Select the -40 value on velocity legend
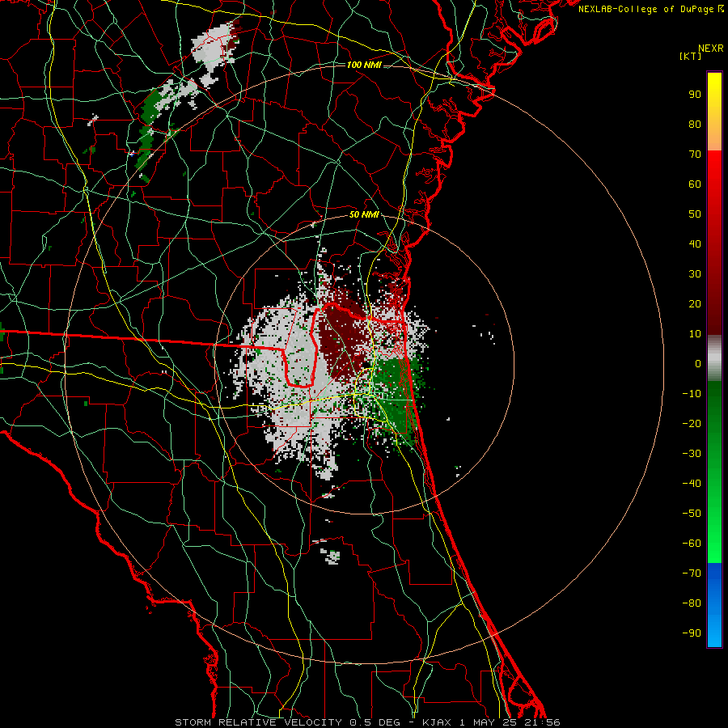728x728 pixels. click(x=692, y=484)
